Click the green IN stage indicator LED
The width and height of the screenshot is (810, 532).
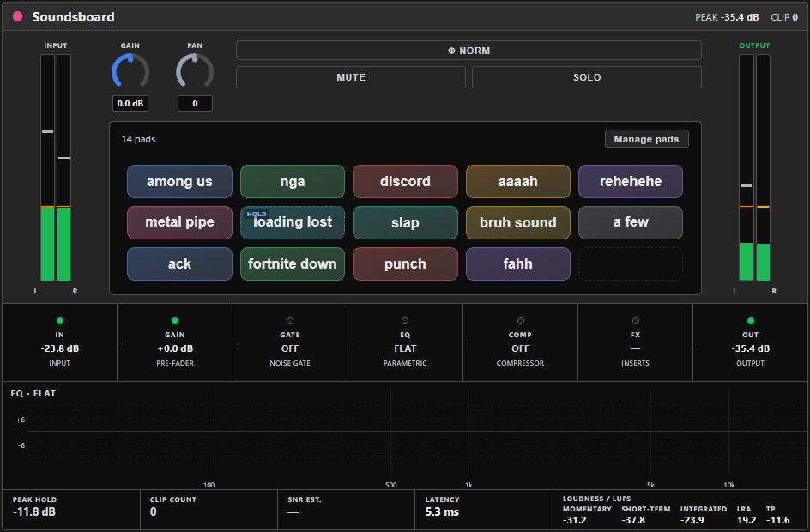coord(60,321)
